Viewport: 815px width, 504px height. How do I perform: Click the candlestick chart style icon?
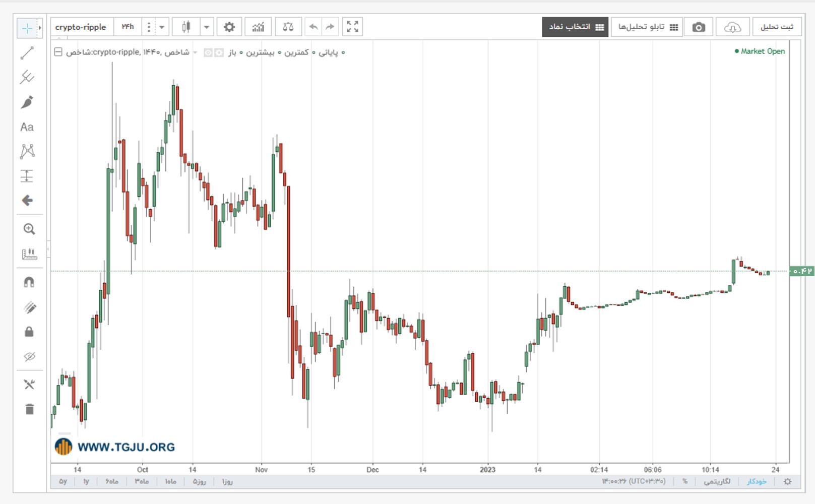tap(186, 27)
